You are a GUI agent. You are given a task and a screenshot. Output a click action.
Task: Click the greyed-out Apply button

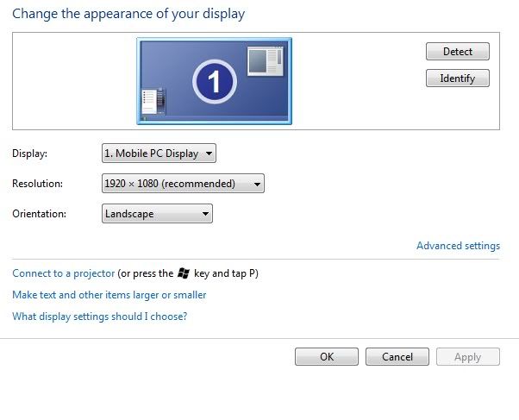[x=467, y=357]
